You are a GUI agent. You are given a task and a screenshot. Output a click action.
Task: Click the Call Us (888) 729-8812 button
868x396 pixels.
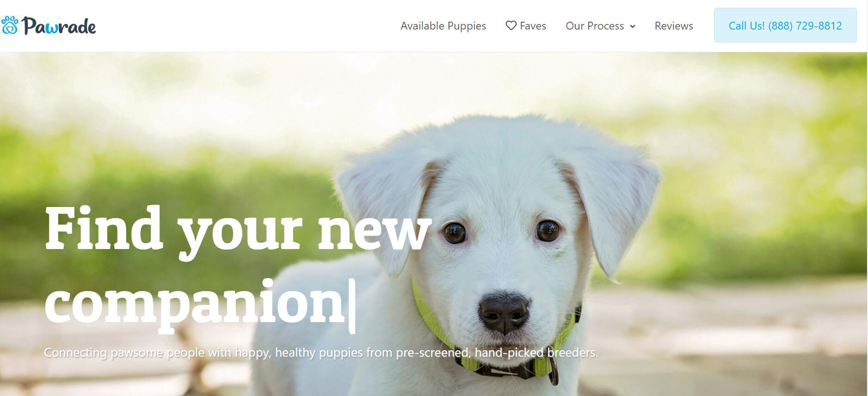tap(785, 25)
